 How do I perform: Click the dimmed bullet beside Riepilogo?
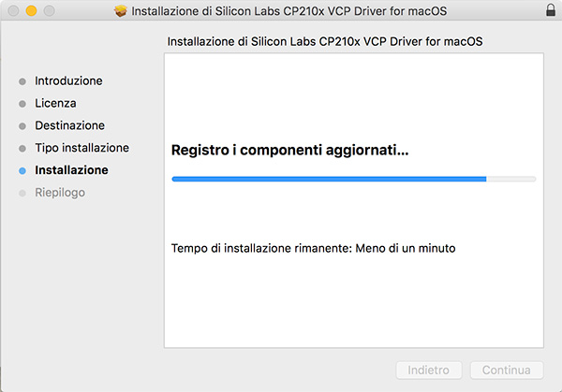22,194
